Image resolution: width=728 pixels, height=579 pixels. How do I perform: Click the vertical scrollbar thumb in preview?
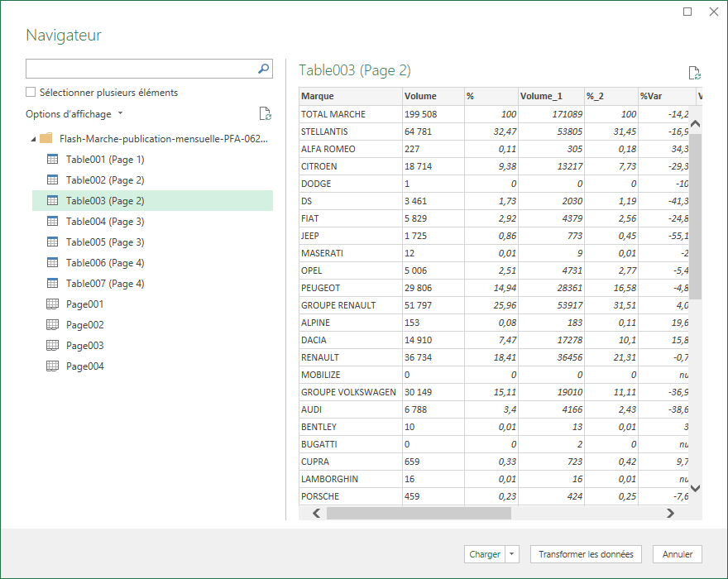(695, 217)
